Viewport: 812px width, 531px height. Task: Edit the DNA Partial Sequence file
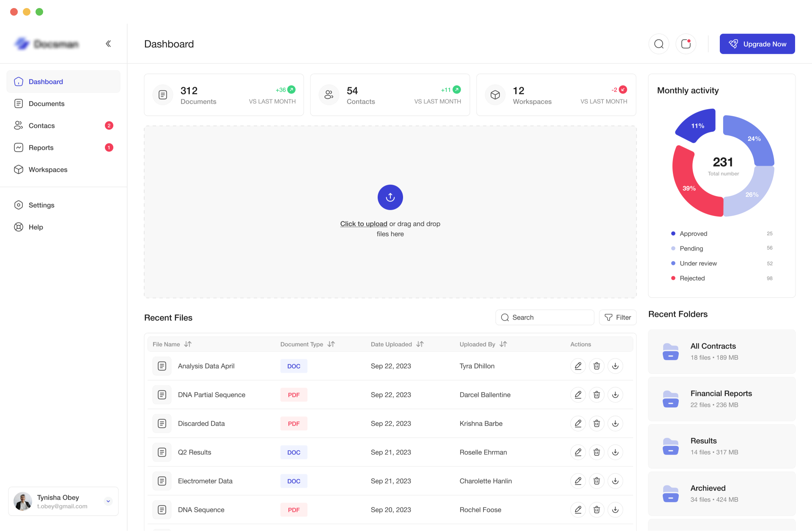click(578, 395)
